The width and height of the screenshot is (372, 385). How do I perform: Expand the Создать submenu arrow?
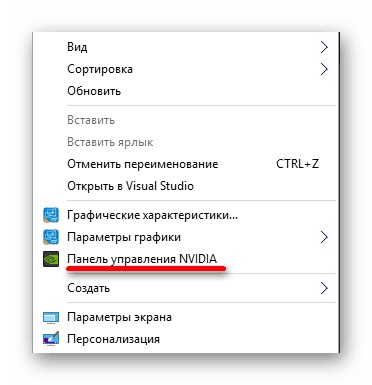pos(324,288)
